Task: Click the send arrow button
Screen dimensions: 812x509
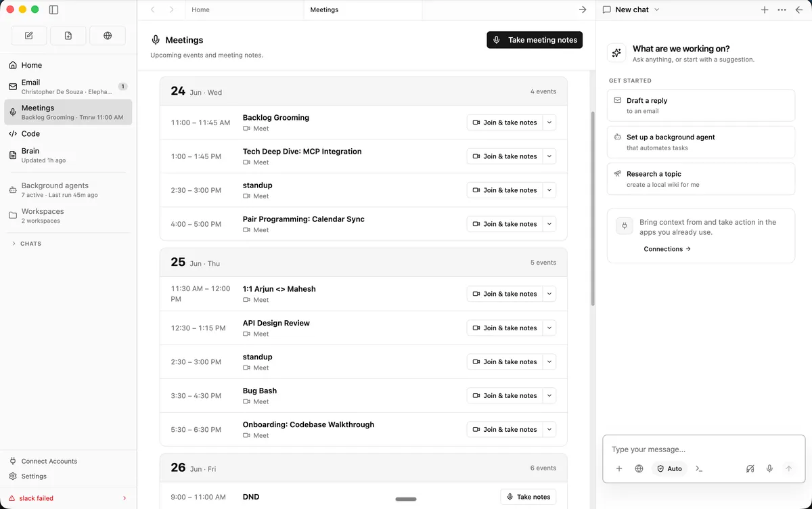Action: [x=788, y=468]
